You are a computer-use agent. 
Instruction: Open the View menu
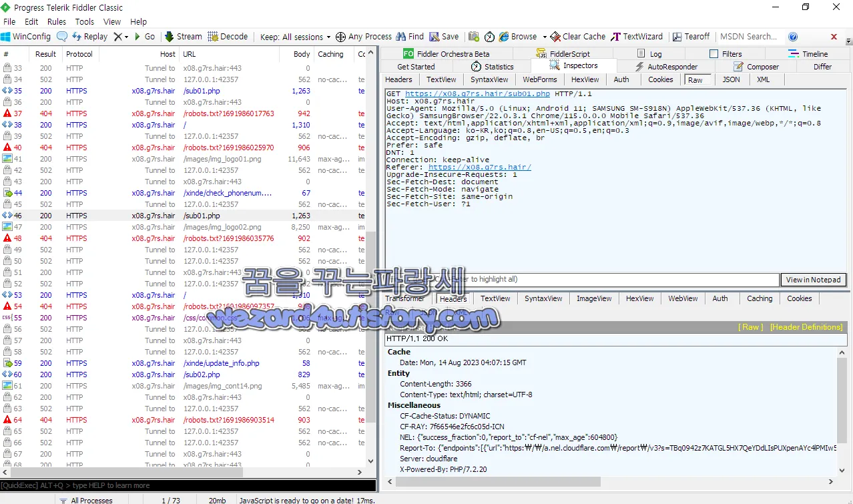112,21
